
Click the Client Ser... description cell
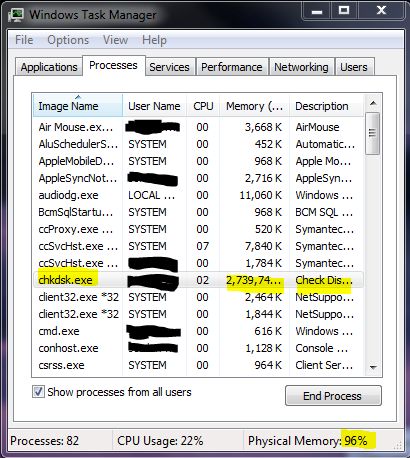pos(324,365)
